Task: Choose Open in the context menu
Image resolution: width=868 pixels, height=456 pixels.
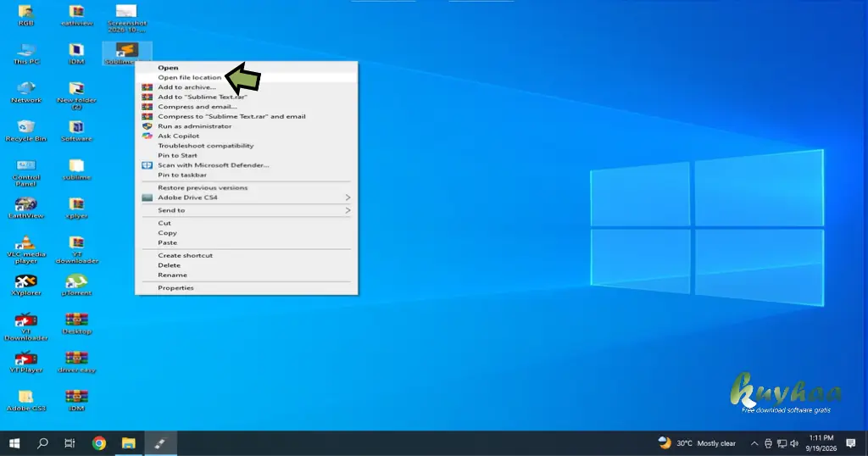Action: click(x=247, y=68)
